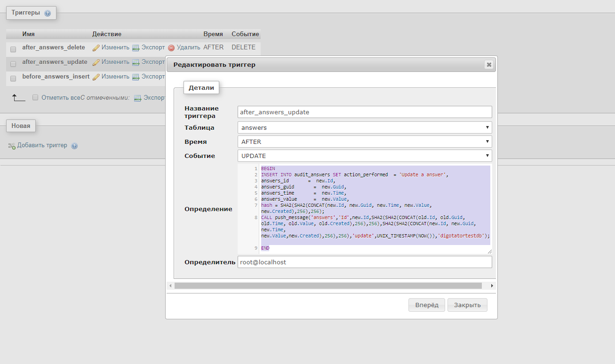The image size is (615, 364).
Task: Open the Событие dropdown showing UPDATE
Action: (x=365, y=156)
